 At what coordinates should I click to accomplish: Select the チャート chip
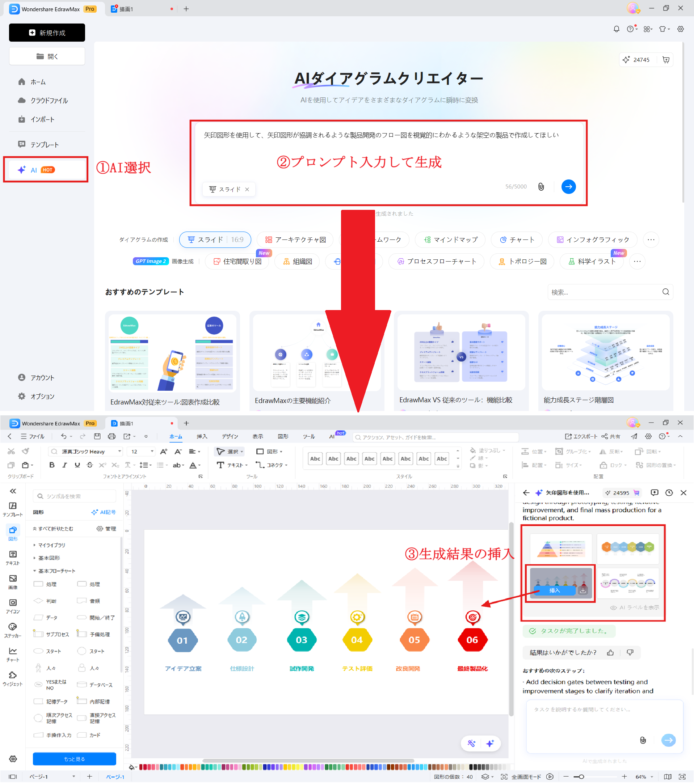tap(517, 240)
